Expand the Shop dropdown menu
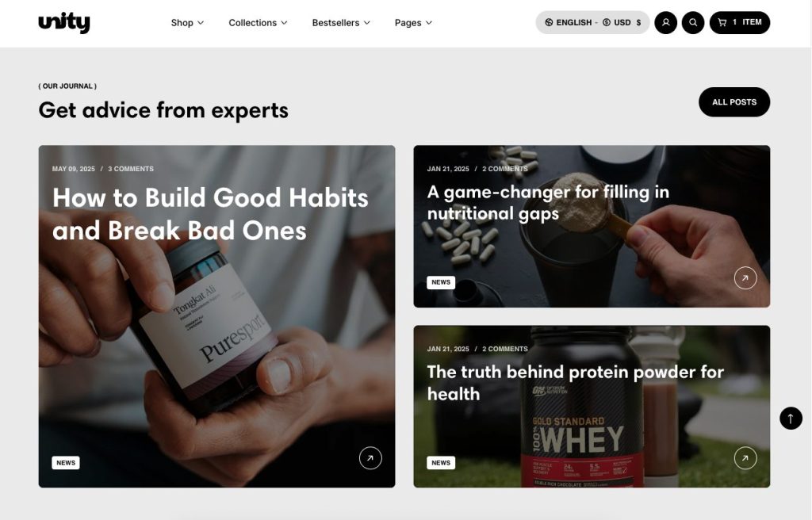The width and height of the screenshot is (812, 520). (x=187, y=23)
